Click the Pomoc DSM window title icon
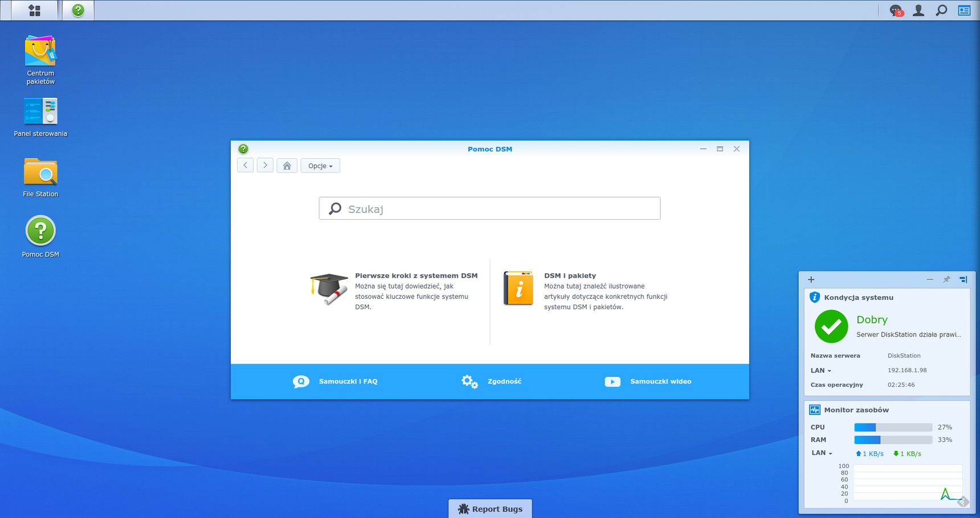The height and width of the screenshot is (518, 980). tap(243, 149)
